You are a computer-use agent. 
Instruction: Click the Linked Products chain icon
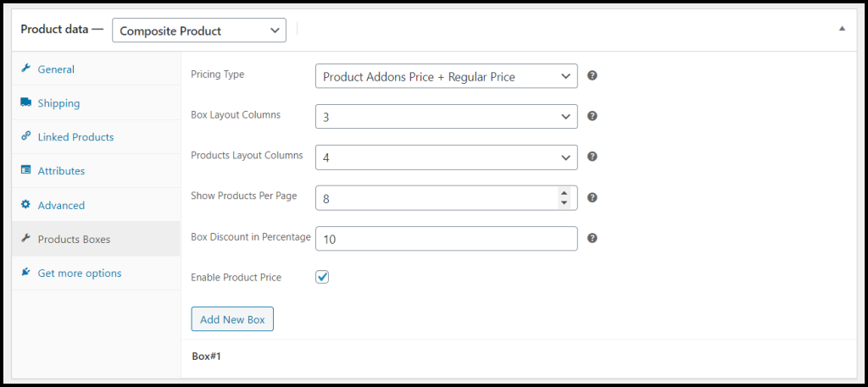pyautogui.click(x=25, y=136)
